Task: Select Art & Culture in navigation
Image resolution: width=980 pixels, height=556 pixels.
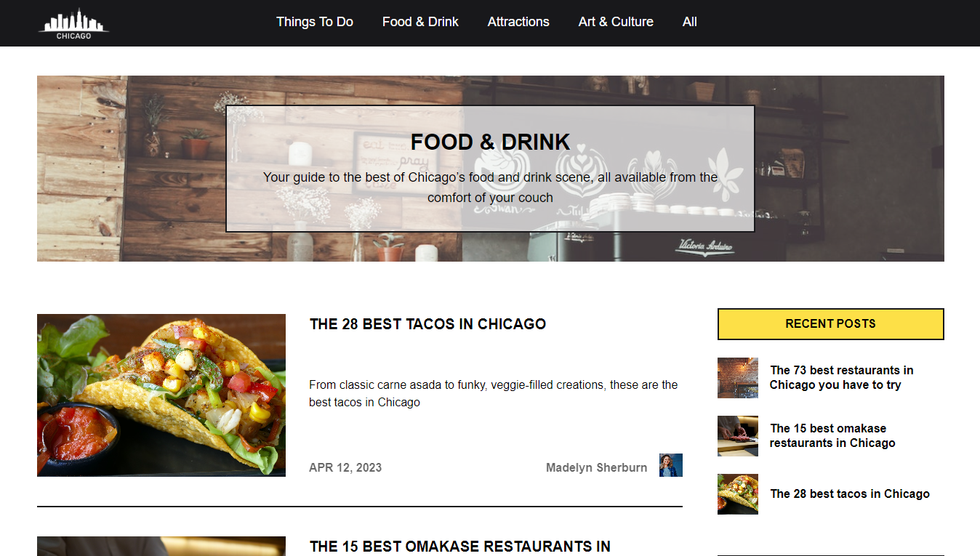Action: 616,22
